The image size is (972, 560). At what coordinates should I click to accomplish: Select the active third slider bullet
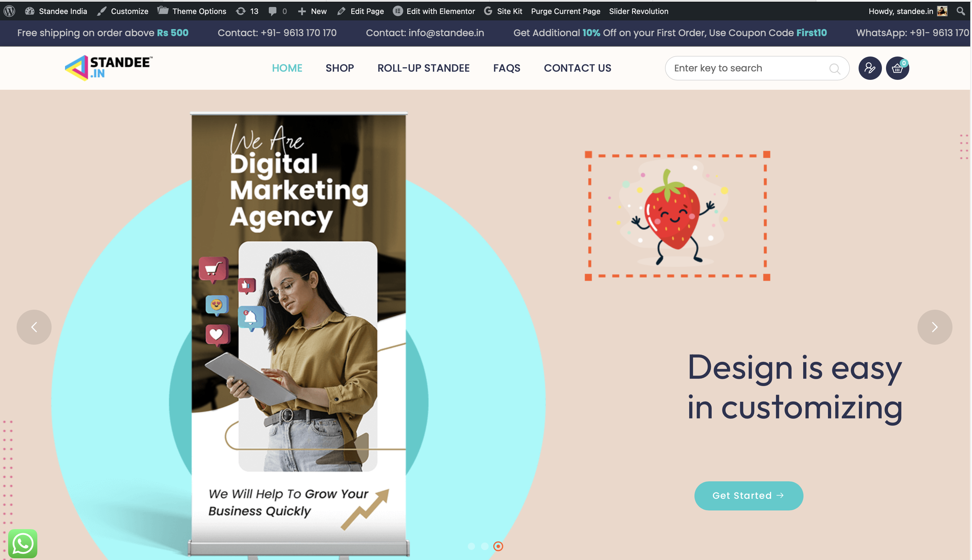tap(498, 546)
